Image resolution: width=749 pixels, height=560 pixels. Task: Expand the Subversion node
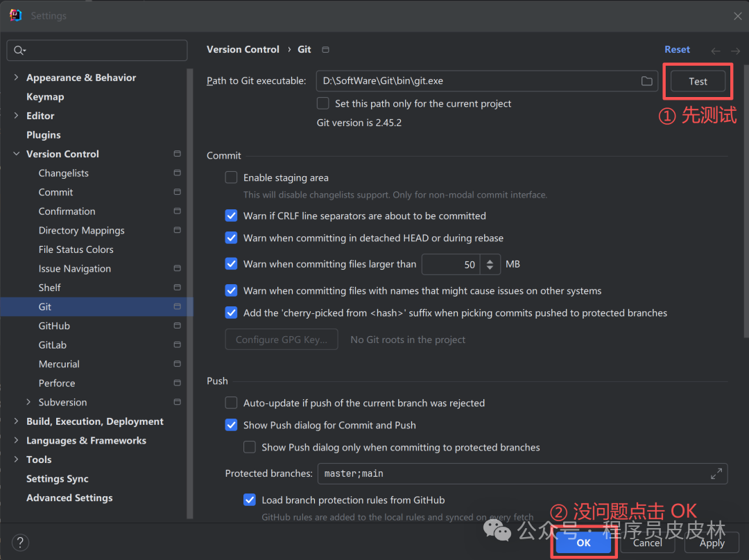point(28,402)
